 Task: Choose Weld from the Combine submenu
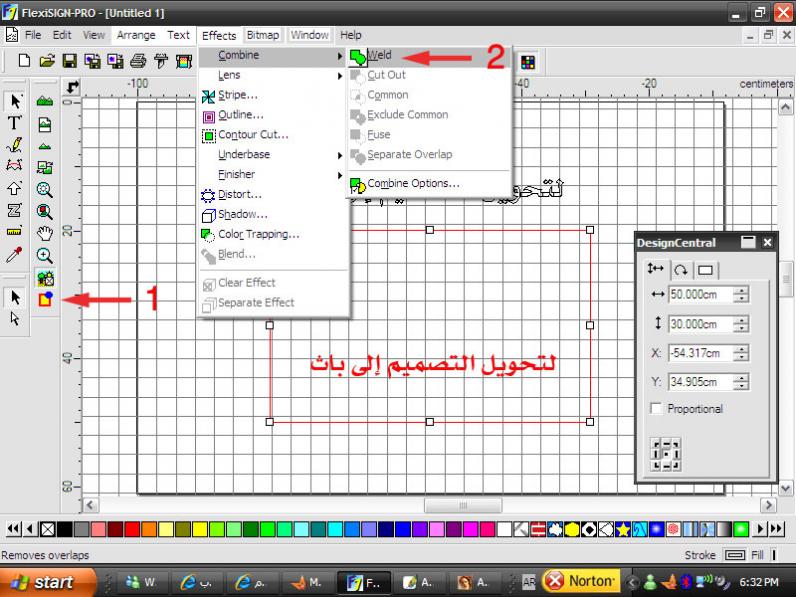(x=379, y=56)
